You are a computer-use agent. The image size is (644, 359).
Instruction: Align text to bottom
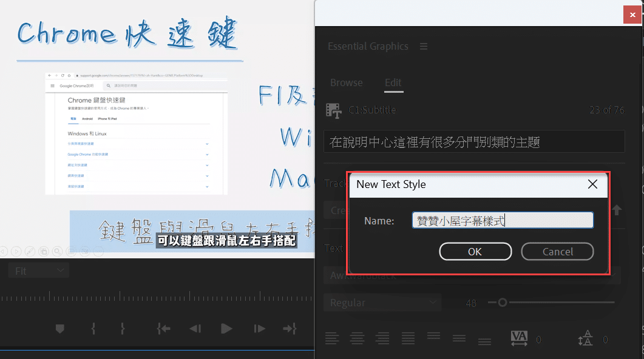(x=484, y=341)
